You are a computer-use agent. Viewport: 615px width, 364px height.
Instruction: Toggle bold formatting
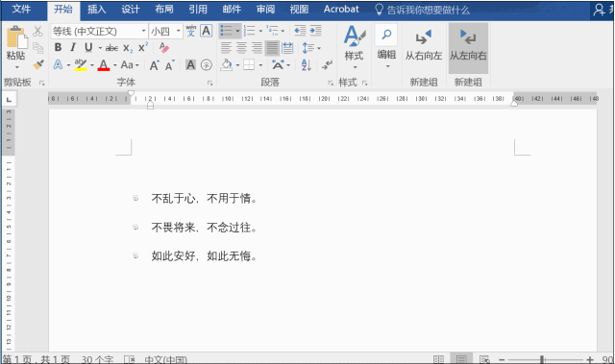(x=58, y=47)
